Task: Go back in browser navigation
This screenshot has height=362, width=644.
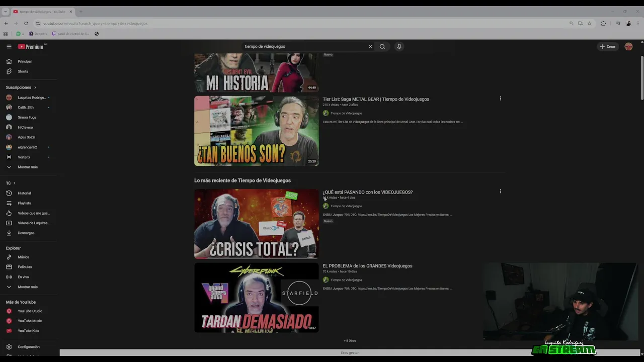Action: point(6,23)
